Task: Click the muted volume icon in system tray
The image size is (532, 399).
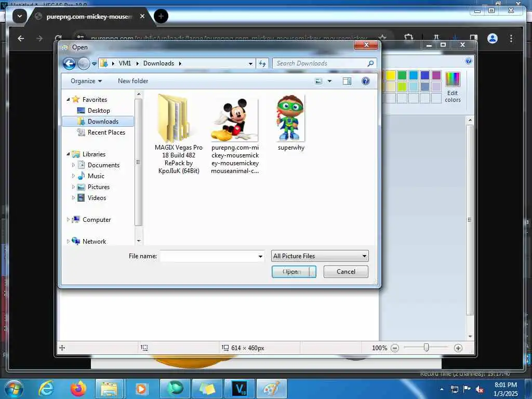Action: (x=480, y=390)
